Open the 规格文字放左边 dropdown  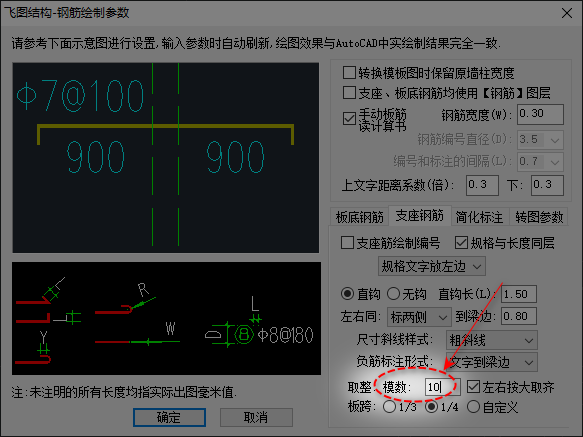[432, 266]
